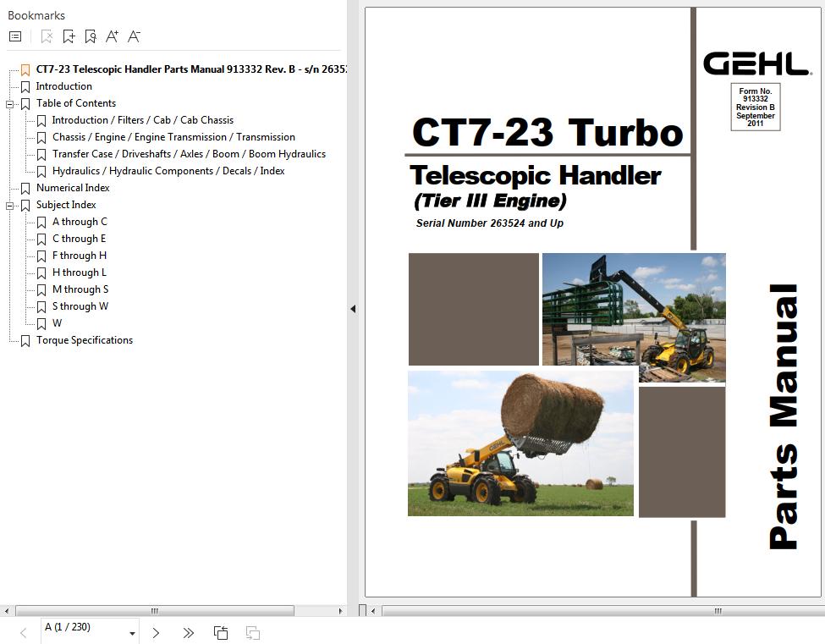Viewport: 825px width, 644px height.
Task: Open the W bookmark
Action: click(x=57, y=323)
